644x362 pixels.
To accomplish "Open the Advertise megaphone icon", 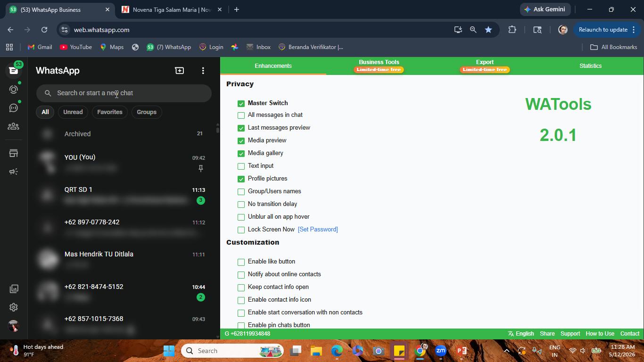I will (14, 172).
